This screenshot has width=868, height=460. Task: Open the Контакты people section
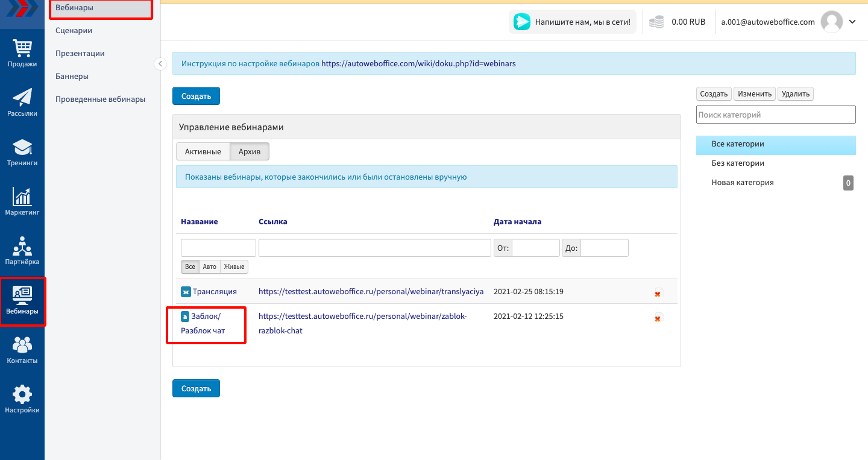pyautogui.click(x=22, y=350)
